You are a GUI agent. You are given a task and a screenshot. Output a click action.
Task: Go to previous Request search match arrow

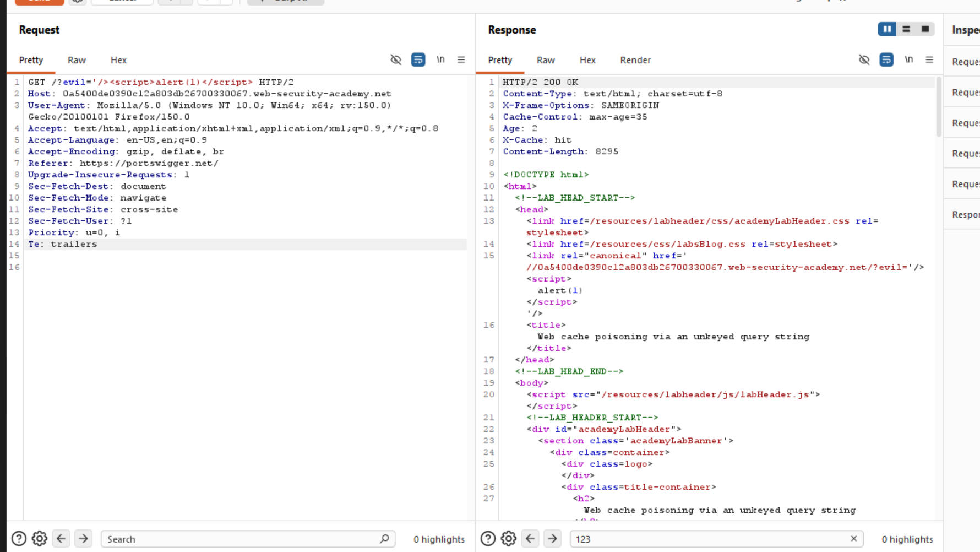pos(61,539)
